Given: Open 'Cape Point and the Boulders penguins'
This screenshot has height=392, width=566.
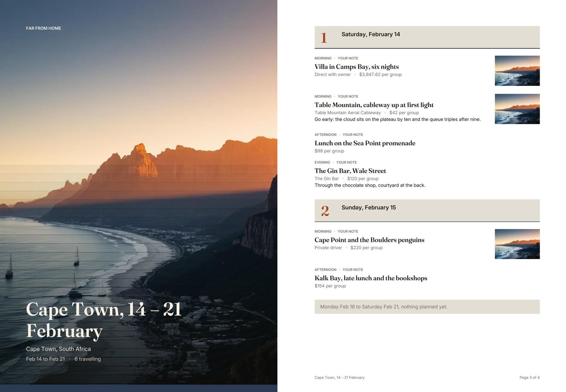Looking at the screenshot, I should pos(369,240).
